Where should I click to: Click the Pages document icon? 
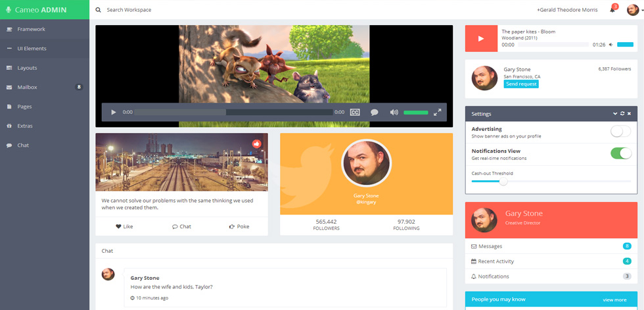(x=9, y=107)
